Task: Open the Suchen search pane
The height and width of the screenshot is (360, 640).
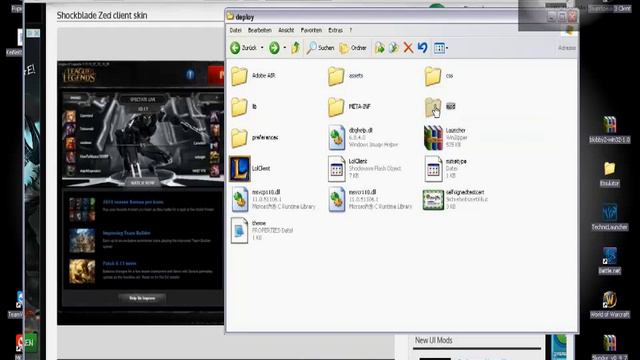Action: 320,48
